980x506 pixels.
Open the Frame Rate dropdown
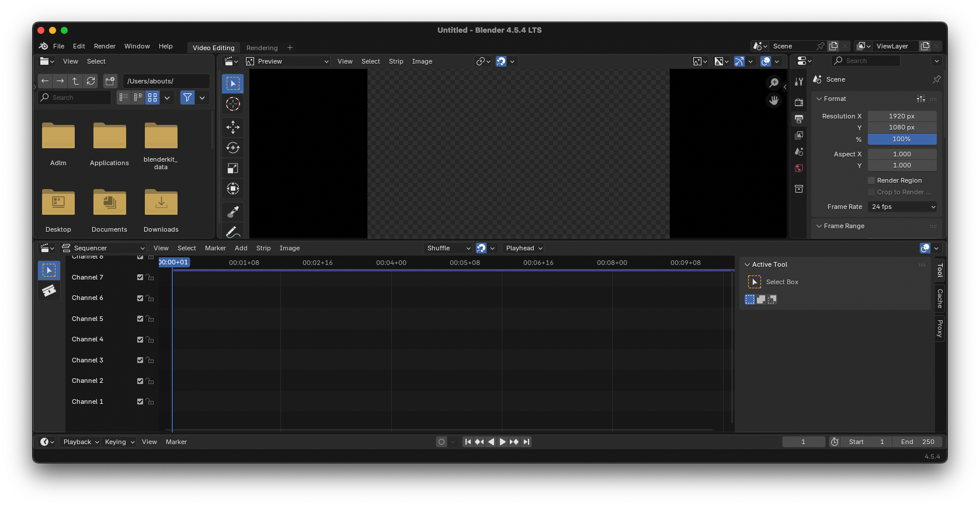coord(902,207)
